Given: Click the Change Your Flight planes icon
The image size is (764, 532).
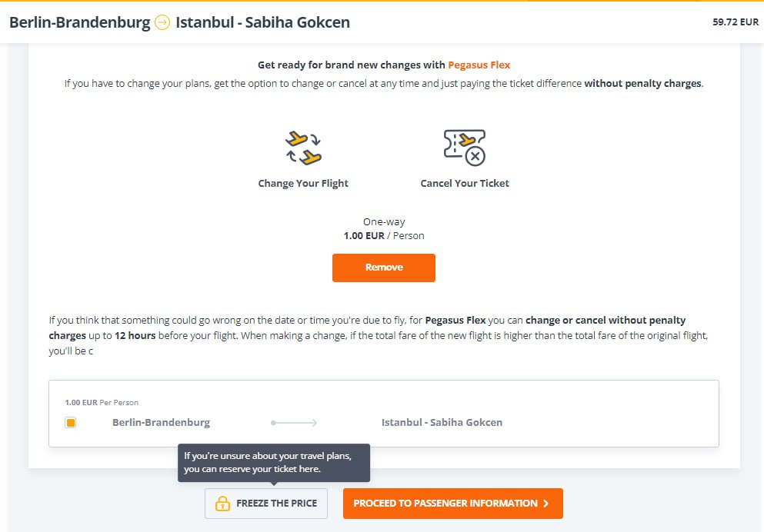Looking at the screenshot, I should 303,148.
